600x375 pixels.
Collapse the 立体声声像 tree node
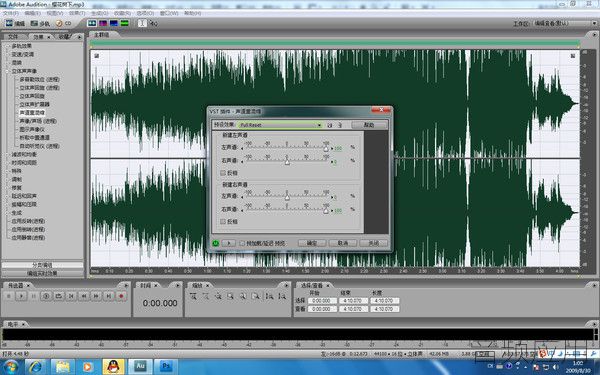[x=7, y=71]
